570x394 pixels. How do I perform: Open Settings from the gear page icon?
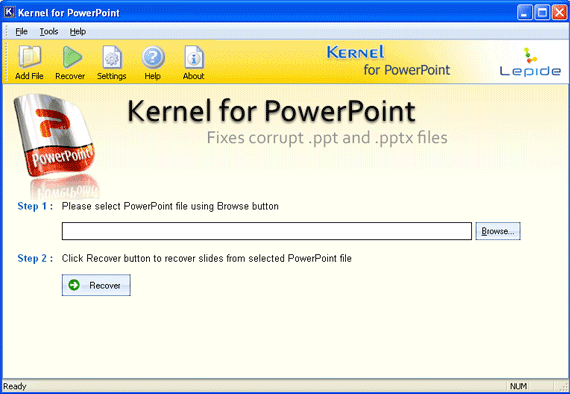[x=112, y=57]
